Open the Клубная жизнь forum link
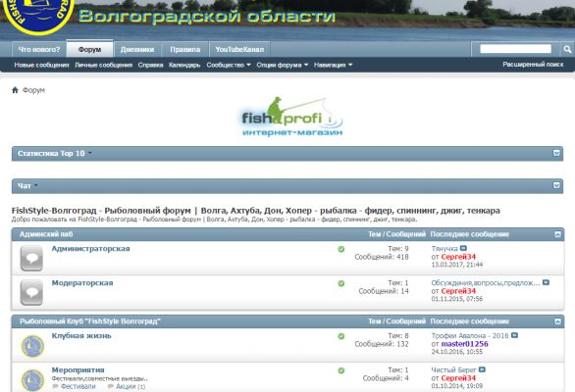 coord(81,335)
